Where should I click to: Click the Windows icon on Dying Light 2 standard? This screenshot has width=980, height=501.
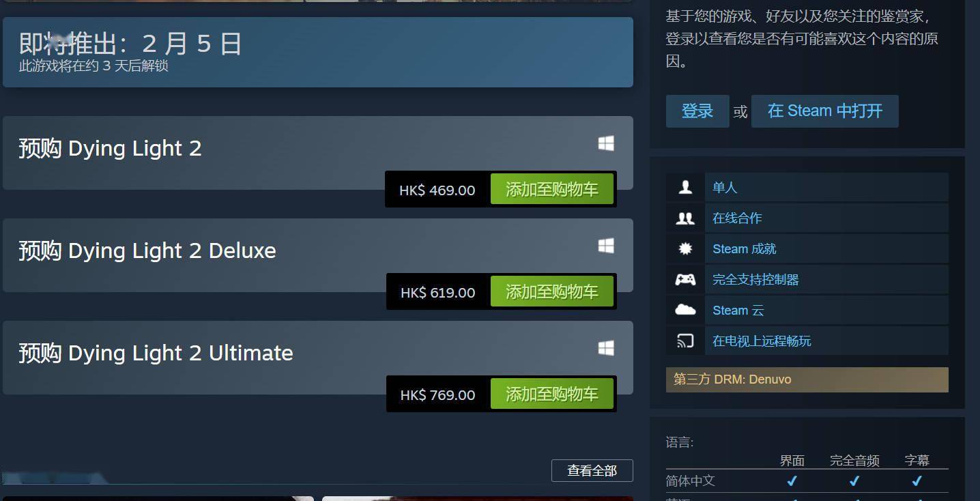606,143
